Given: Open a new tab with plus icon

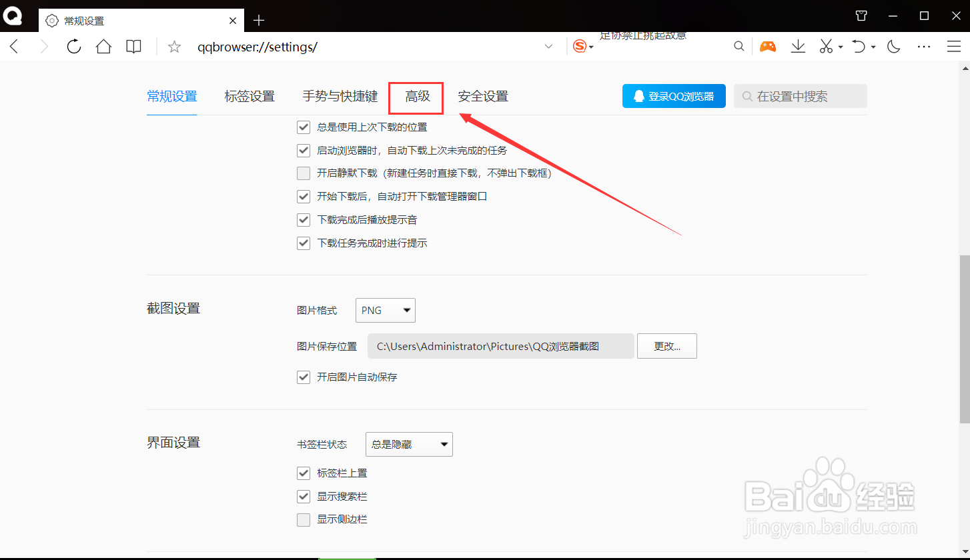Looking at the screenshot, I should tap(259, 21).
